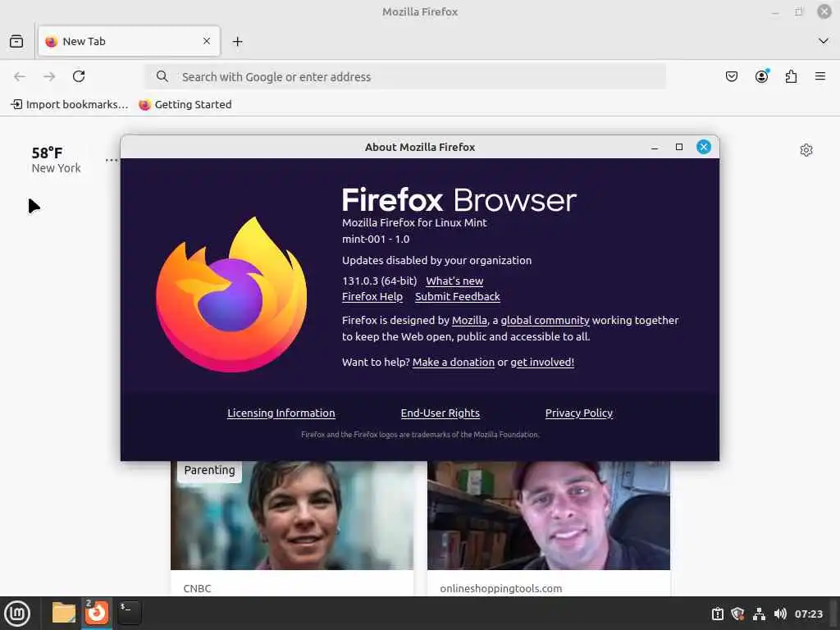Open the volume control tray icon

point(780,614)
